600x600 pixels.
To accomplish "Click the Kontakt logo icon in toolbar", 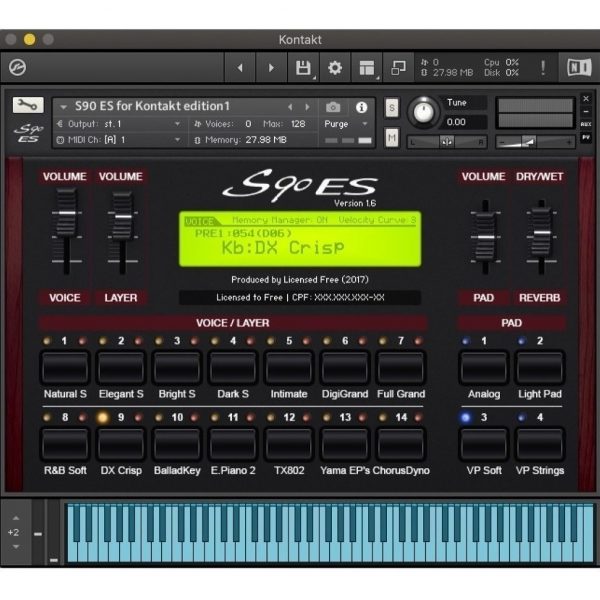I will pos(17,68).
